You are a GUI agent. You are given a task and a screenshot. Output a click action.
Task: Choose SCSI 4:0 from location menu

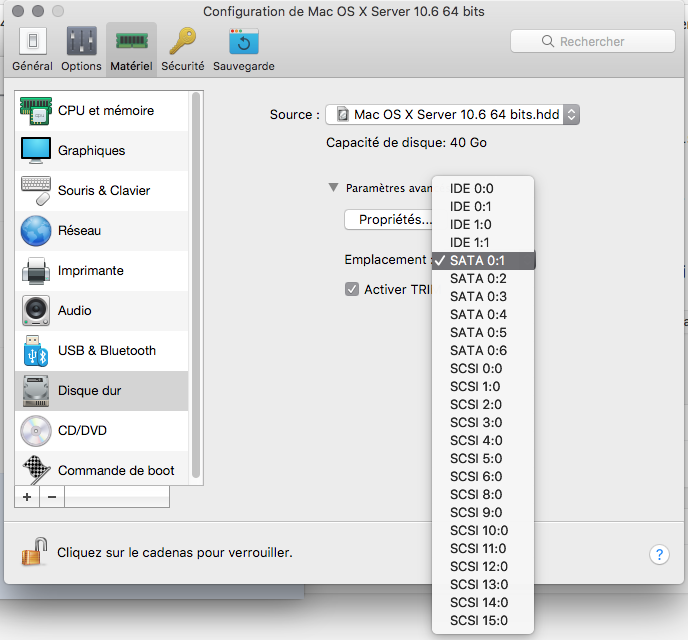tap(483, 440)
